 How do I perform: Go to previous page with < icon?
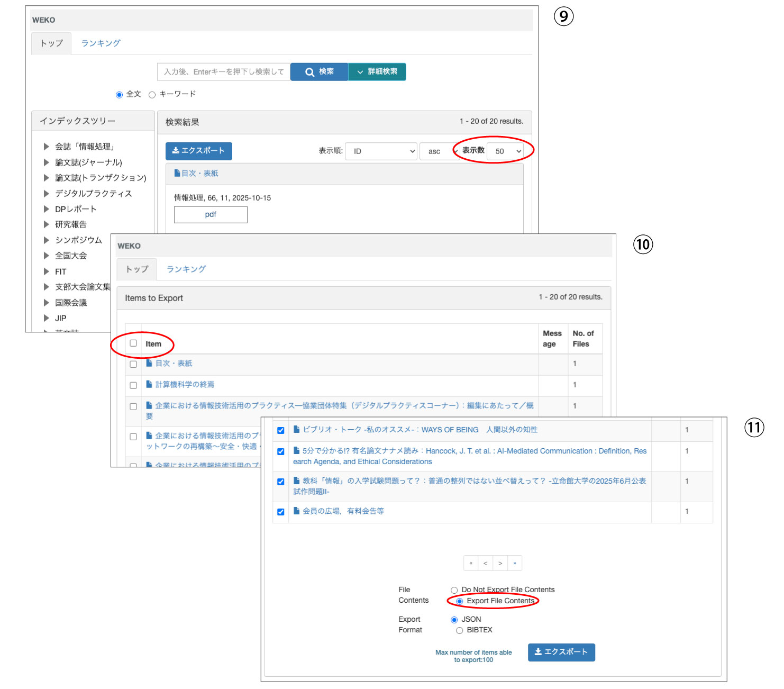coord(485,563)
